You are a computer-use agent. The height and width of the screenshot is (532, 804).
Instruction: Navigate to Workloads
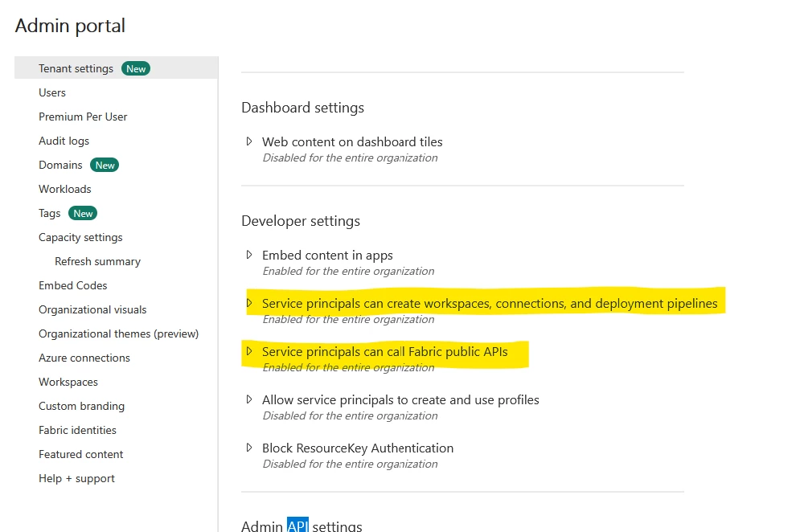point(64,189)
